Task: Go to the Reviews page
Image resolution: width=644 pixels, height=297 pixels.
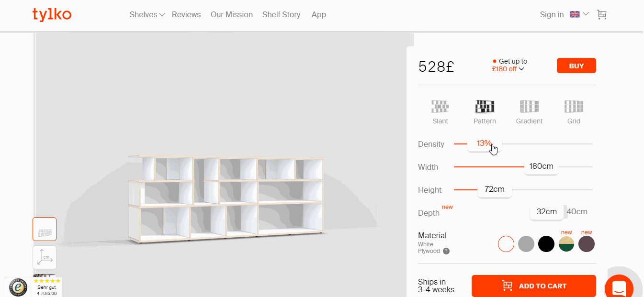Action: 186,15
